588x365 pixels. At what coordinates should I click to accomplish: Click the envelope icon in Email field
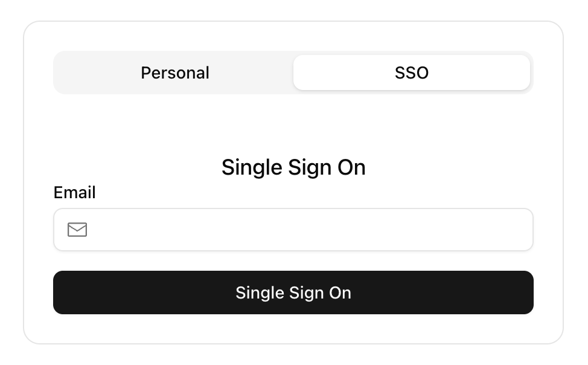(x=77, y=230)
